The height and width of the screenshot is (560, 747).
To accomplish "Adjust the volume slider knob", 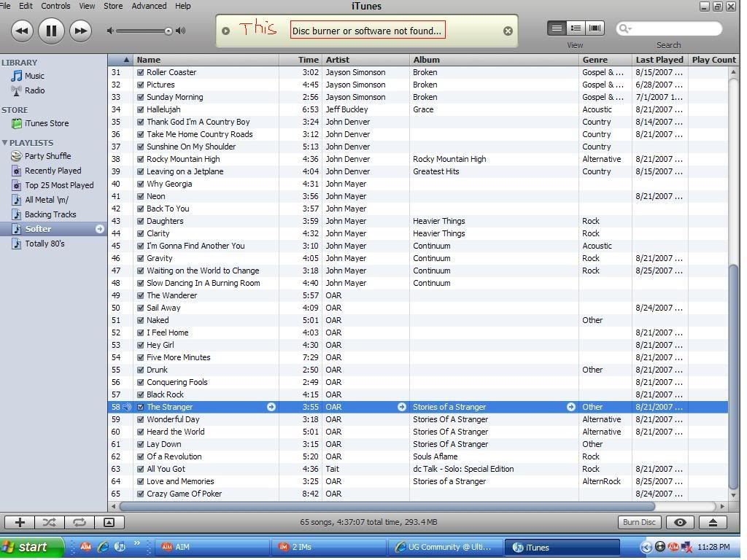I will (169, 31).
